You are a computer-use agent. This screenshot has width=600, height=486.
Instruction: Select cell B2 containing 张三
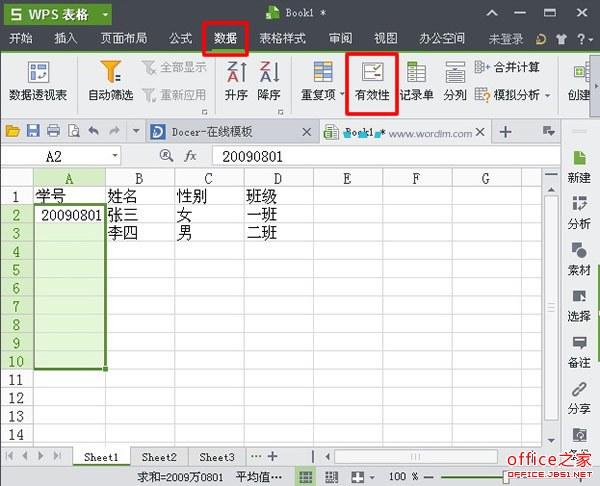140,215
